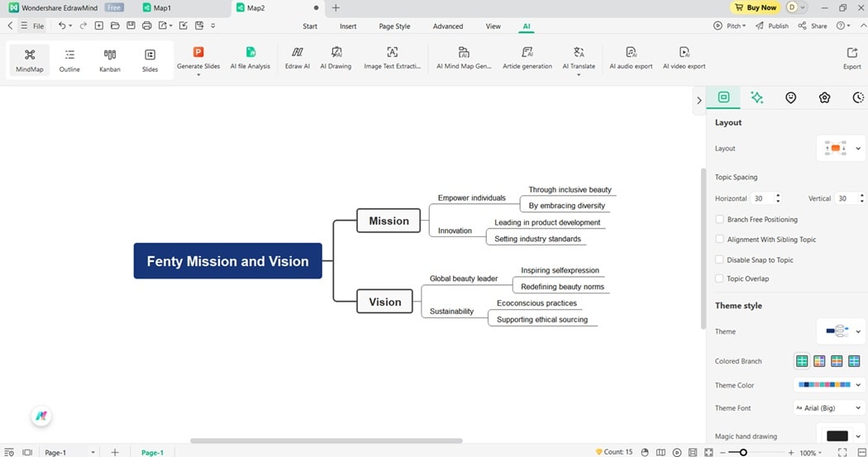The image size is (868, 457).
Task: Save the document with disk icon
Action: (x=131, y=26)
